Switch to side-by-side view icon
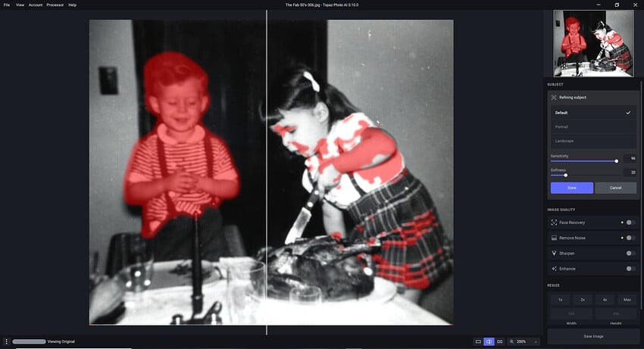Viewport: 644px width, 349px height. [x=500, y=342]
